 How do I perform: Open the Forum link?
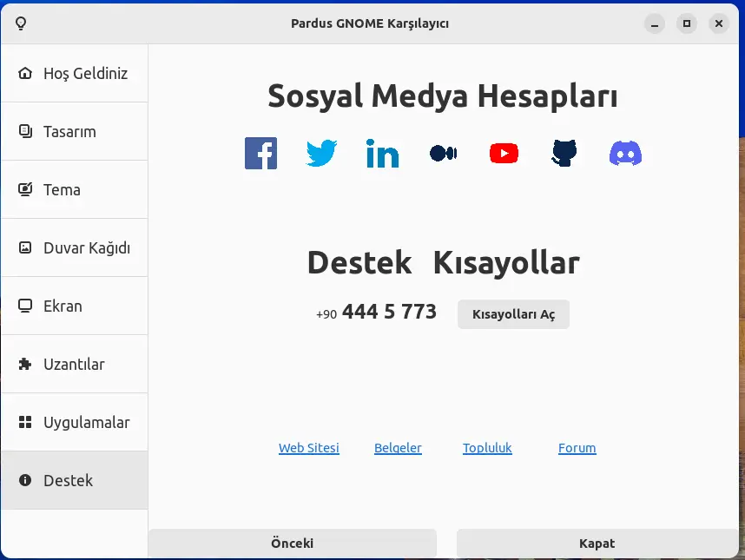pos(577,448)
